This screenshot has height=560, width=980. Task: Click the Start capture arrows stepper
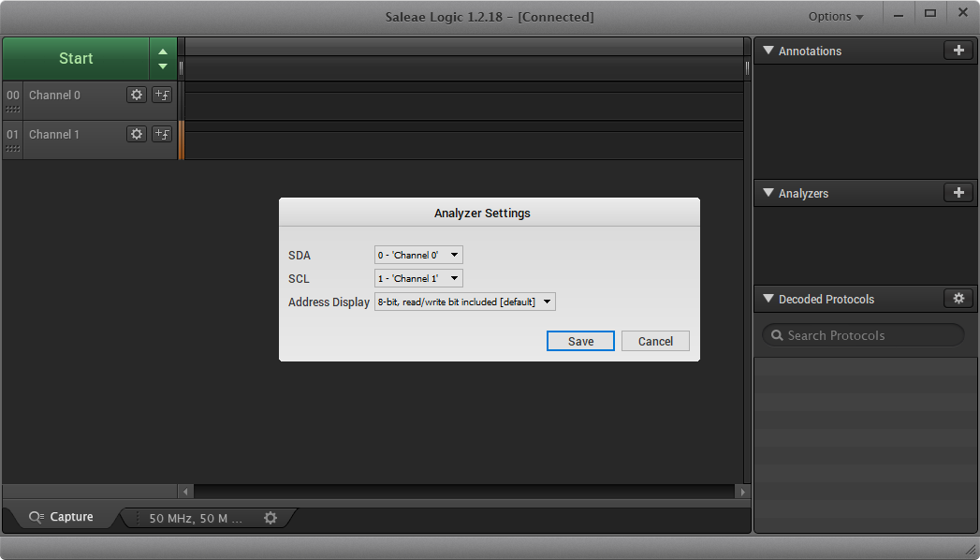(163, 58)
